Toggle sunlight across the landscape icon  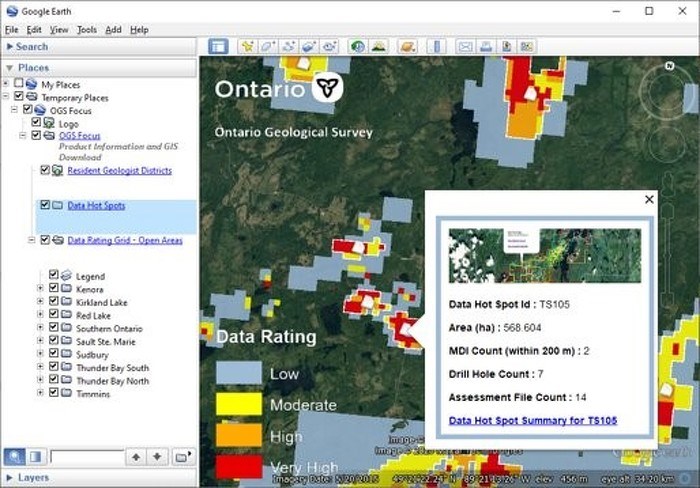(379, 46)
